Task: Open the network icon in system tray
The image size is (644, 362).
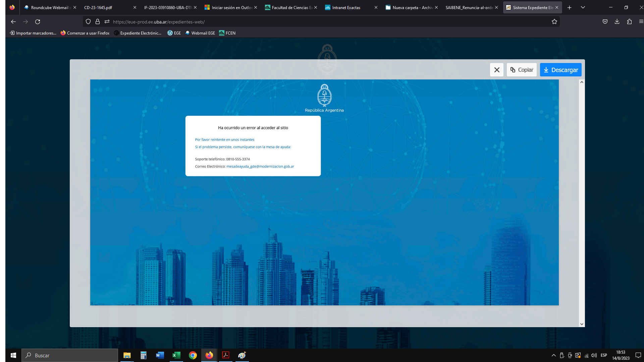Action: coord(586,355)
